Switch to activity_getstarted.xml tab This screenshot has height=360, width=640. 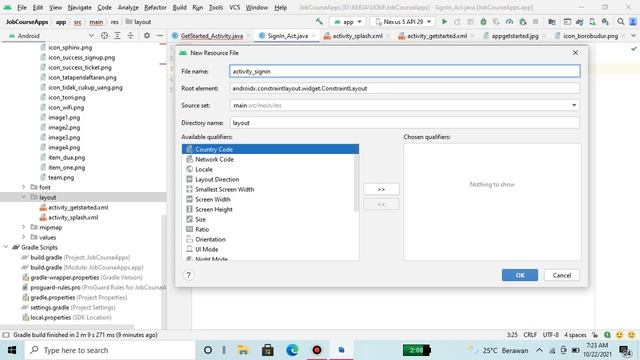coord(437,36)
